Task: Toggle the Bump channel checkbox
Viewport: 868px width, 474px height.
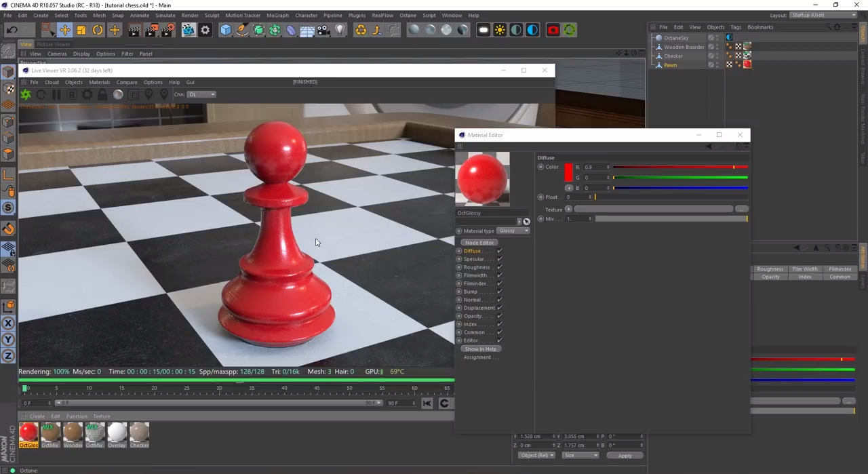Action: tap(500, 292)
